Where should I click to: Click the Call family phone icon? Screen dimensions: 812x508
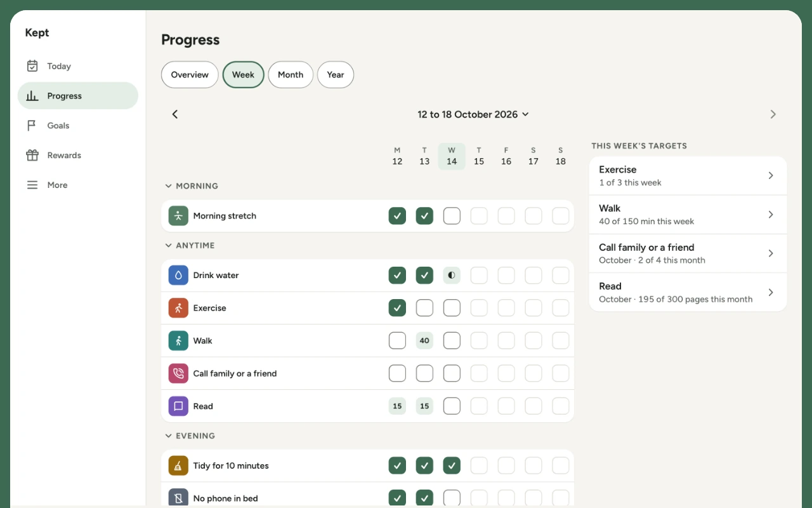coord(178,373)
